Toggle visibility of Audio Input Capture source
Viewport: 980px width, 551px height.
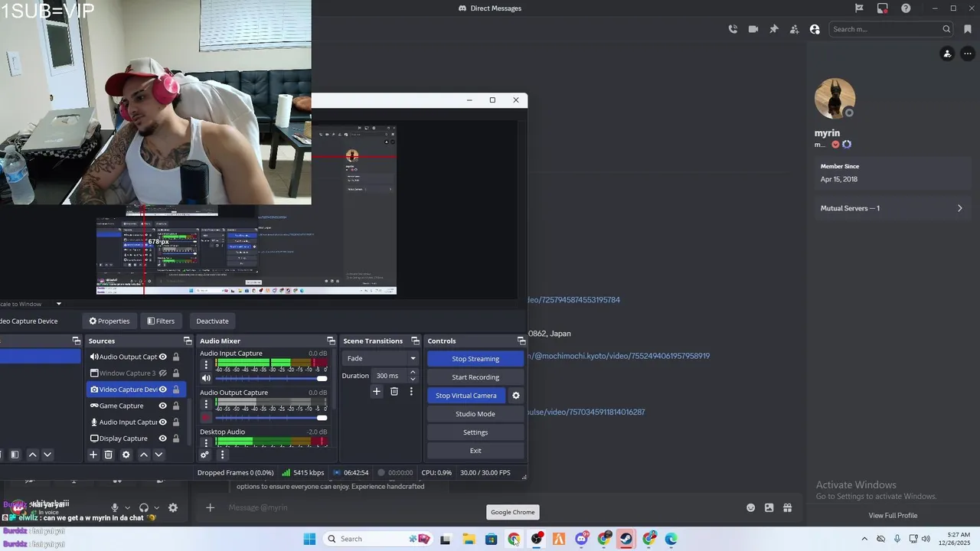[x=163, y=422]
